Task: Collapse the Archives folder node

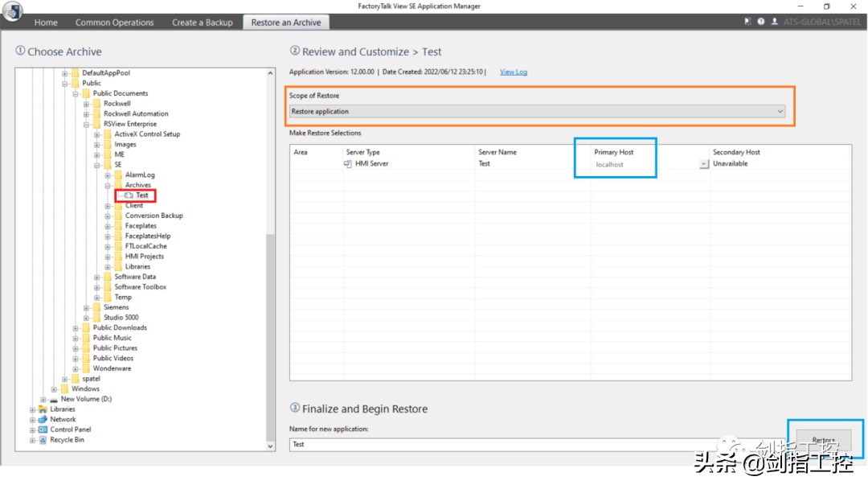Action: [x=108, y=185]
